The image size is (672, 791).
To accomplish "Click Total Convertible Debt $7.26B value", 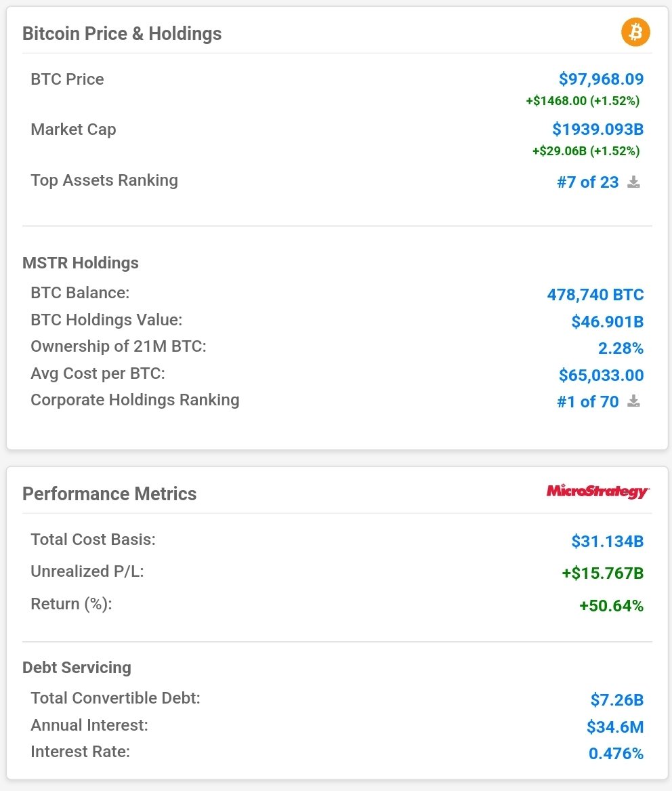I will [617, 700].
